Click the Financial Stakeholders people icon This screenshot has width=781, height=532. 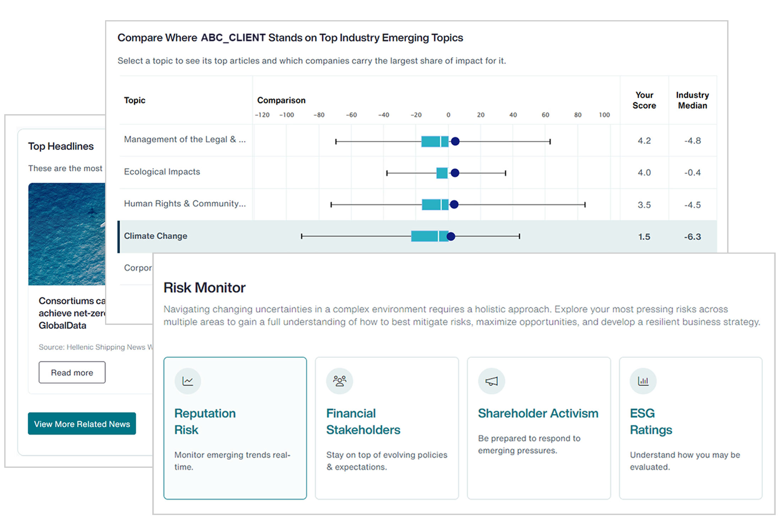[x=339, y=381]
